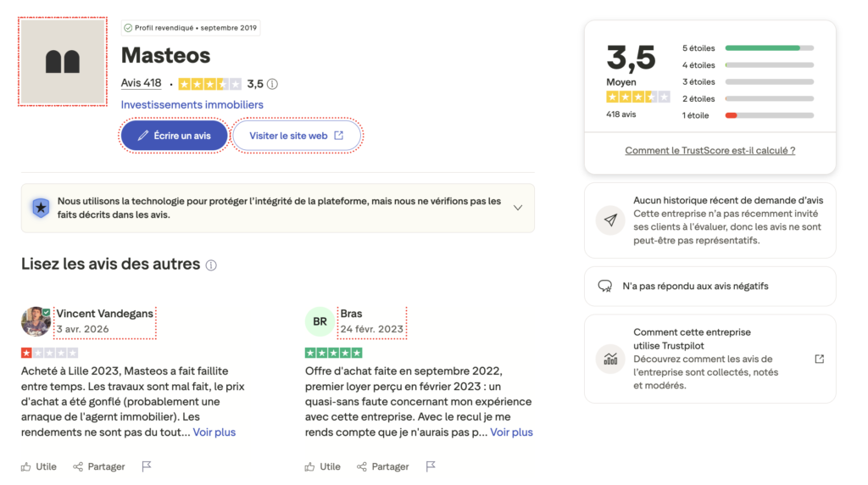Click info icon next to Lisez les avis des autres
Image resolution: width=868 pixels, height=485 pixels.
point(211,265)
